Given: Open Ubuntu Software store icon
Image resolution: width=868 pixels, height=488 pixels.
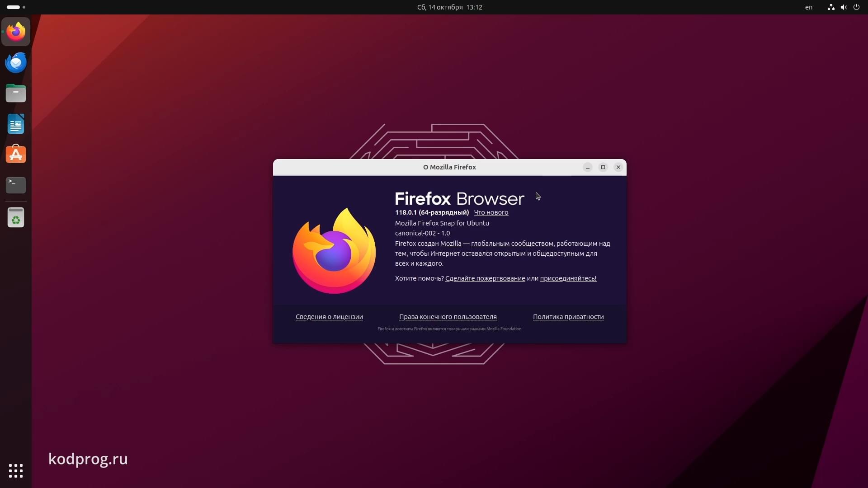Looking at the screenshot, I should pos(16,154).
